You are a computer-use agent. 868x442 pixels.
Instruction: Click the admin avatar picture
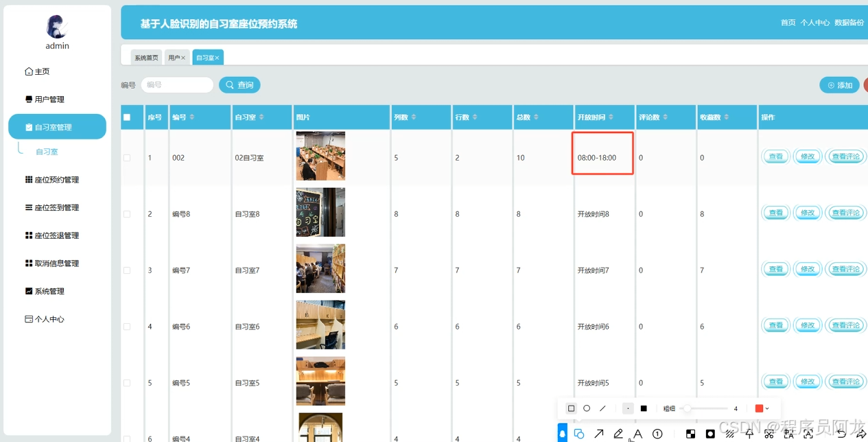click(x=57, y=26)
